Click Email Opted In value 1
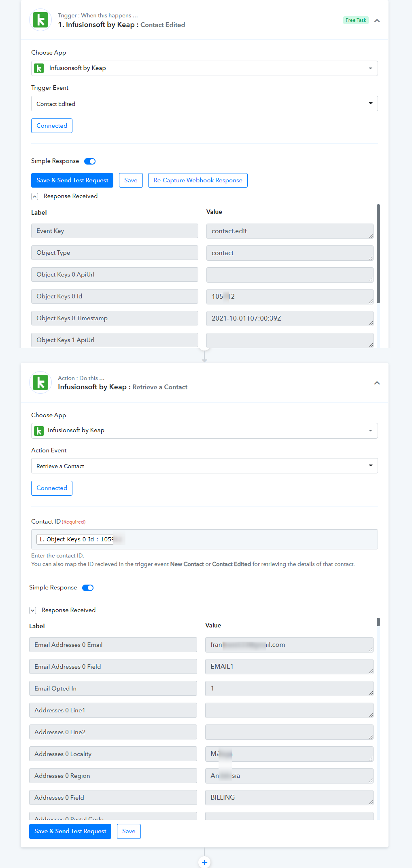Viewport: 412px width, 868px height. [x=289, y=688]
